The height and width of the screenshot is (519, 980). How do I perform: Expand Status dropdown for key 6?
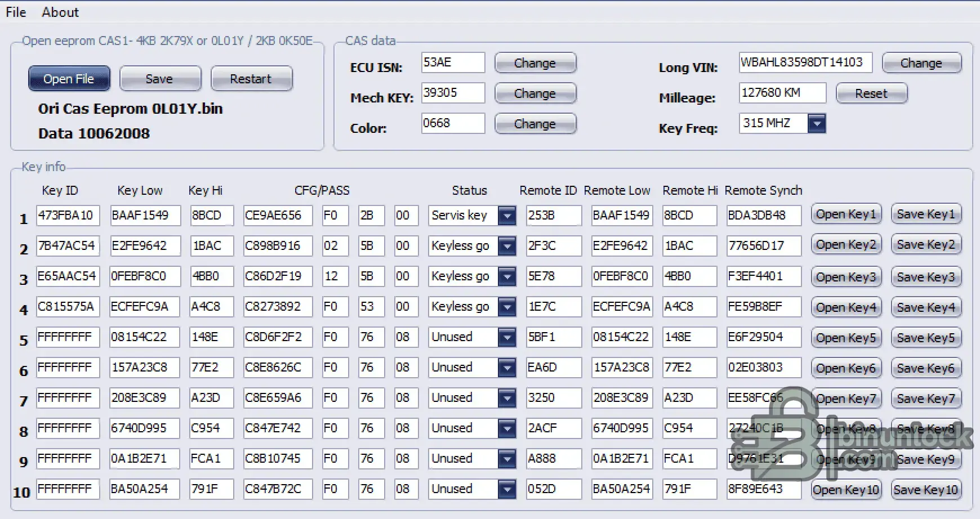click(507, 368)
